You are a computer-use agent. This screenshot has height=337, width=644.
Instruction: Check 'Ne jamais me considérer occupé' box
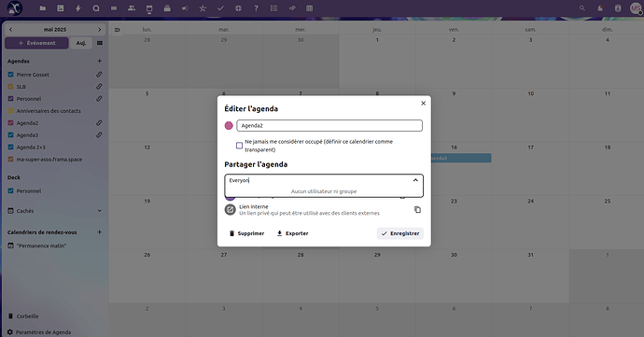(x=239, y=146)
